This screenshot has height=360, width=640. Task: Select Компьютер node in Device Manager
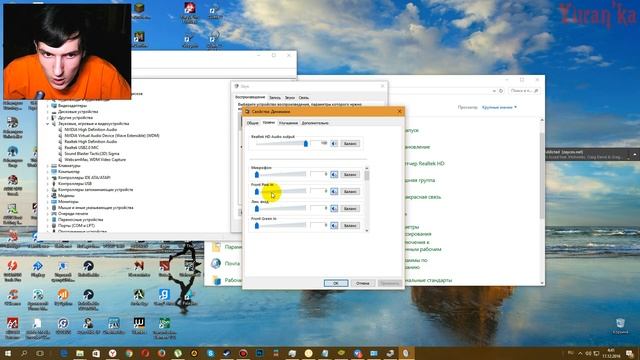coord(69,171)
